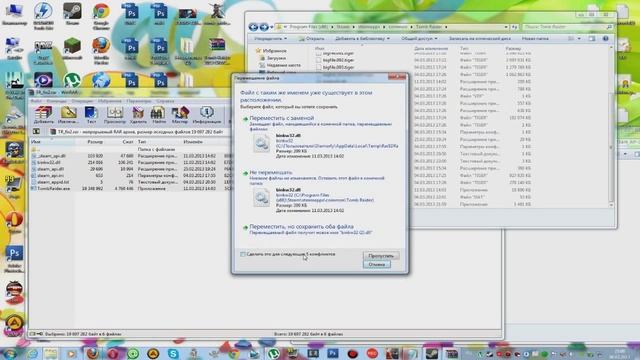Click the Photoshop icon in the taskbar
Screen dimensions: 640x360
pos(333,353)
